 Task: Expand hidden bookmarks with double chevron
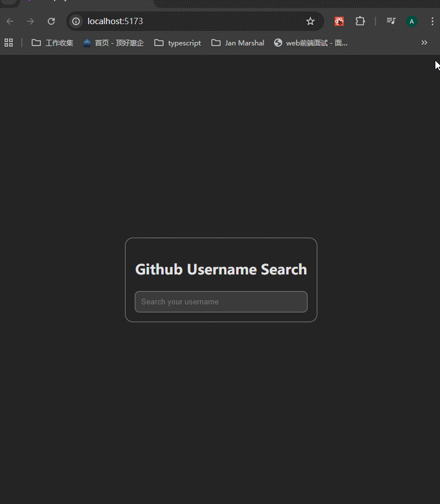click(x=424, y=43)
